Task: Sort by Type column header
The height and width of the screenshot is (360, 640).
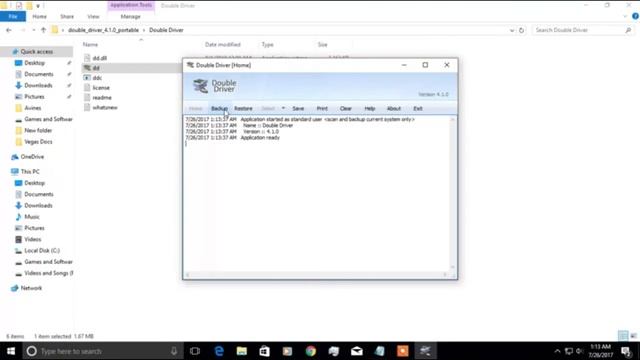Action: [267, 44]
